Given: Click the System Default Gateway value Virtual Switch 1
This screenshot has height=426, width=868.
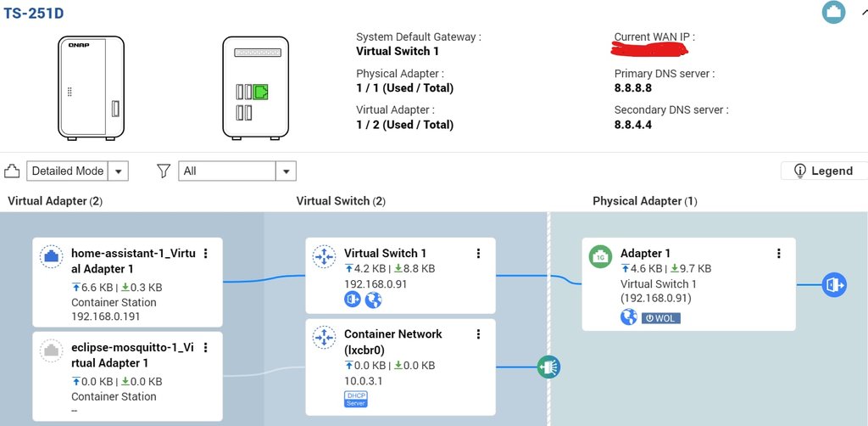Looking at the screenshot, I should pos(398,52).
